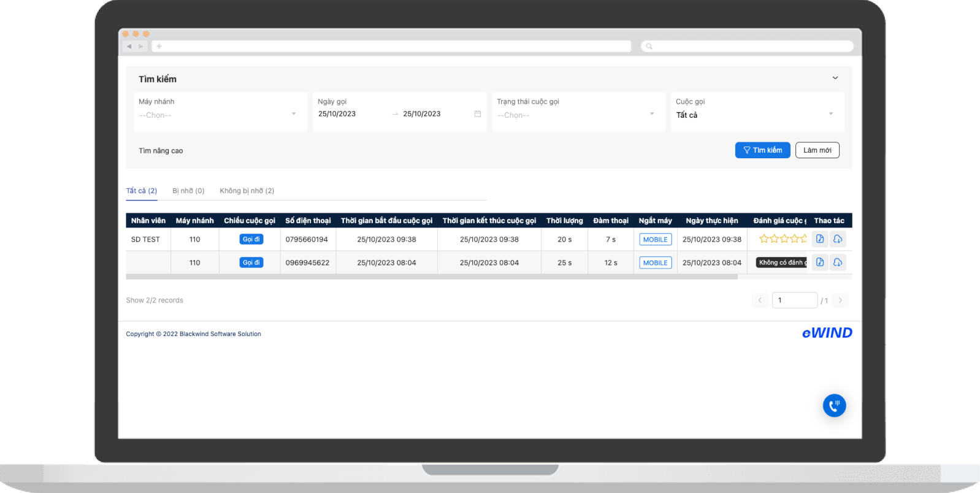
Task: Click the Thời lượng column header
Action: coord(565,221)
